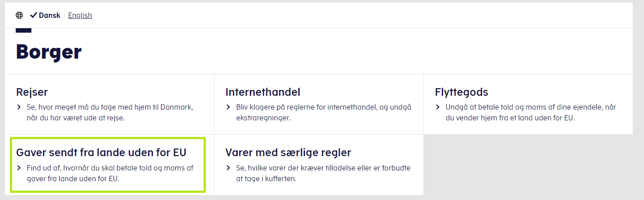Open the Internethandel heading link
Viewport: 644px width, 200px height.
[x=263, y=92]
